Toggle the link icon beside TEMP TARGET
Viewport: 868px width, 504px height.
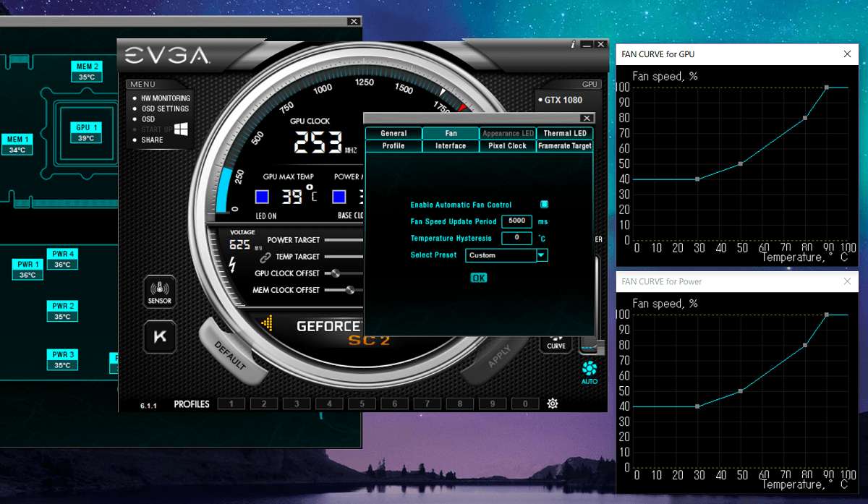coord(265,257)
